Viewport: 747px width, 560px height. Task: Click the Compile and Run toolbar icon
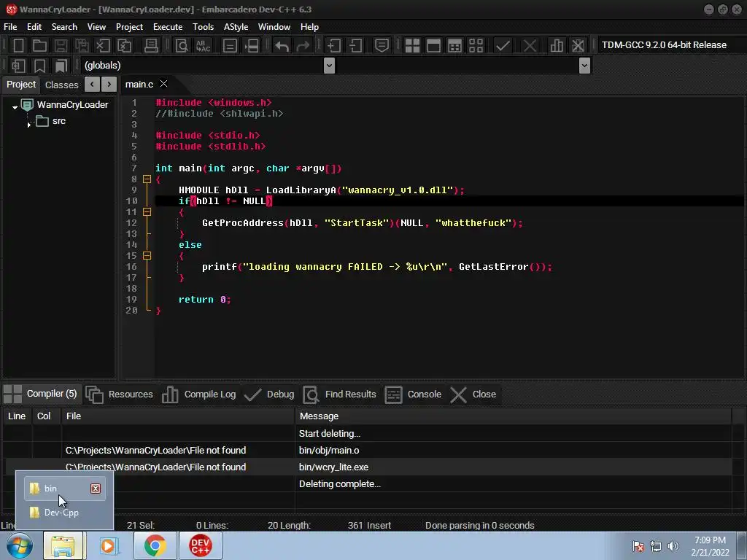click(455, 45)
